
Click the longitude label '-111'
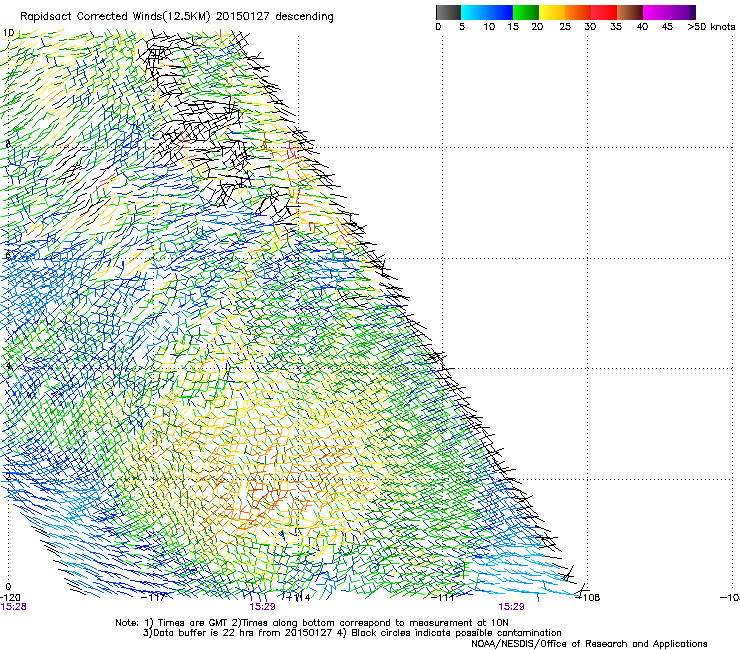coord(443,598)
